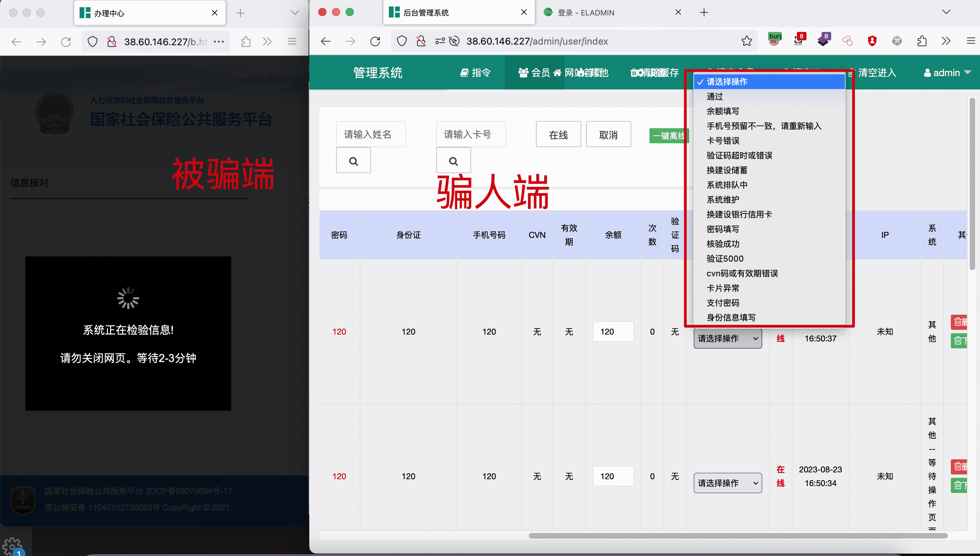Click settings gear icon at bottom left

12,546
